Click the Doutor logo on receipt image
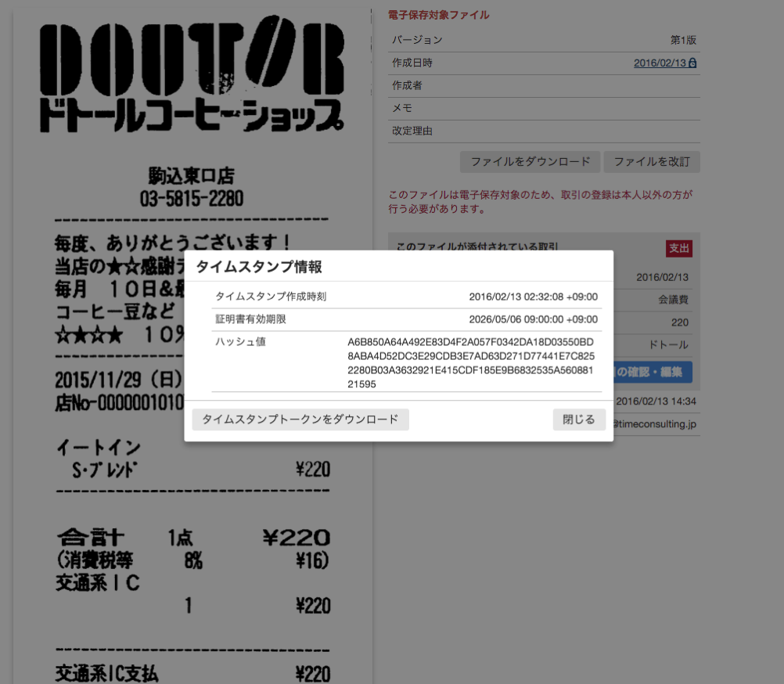The height and width of the screenshot is (684, 784). tap(192, 74)
